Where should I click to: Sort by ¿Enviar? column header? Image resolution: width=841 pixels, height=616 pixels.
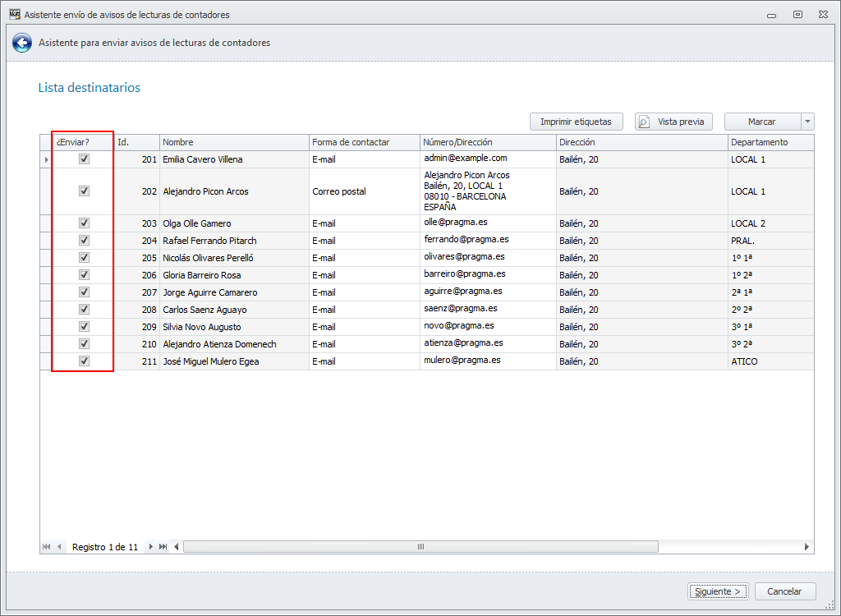click(x=83, y=142)
